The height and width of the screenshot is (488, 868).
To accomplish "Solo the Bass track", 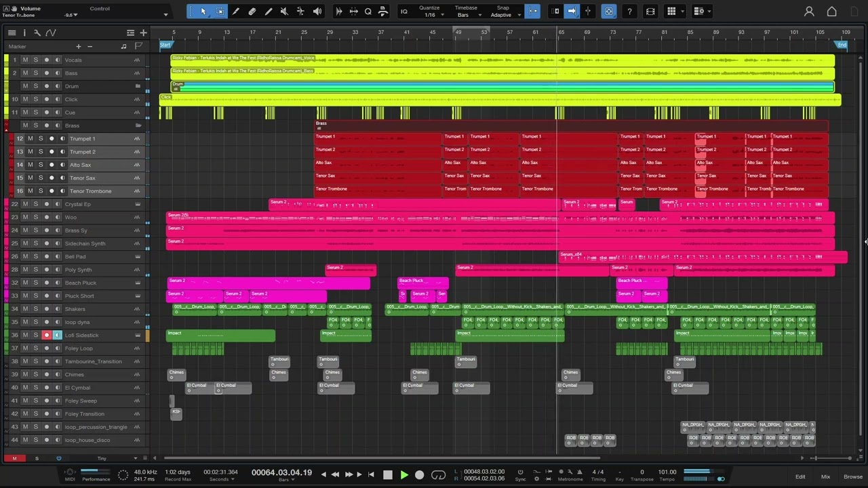I will pyautogui.click(x=35, y=73).
